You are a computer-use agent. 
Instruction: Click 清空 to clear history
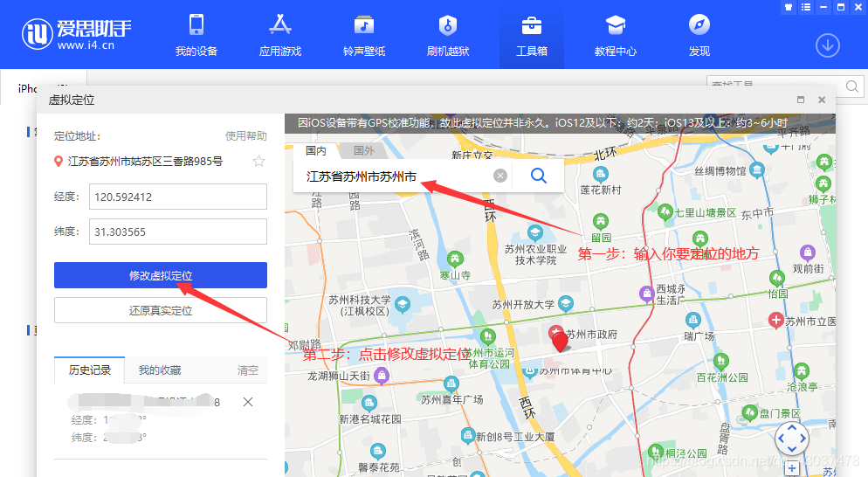(x=247, y=370)
